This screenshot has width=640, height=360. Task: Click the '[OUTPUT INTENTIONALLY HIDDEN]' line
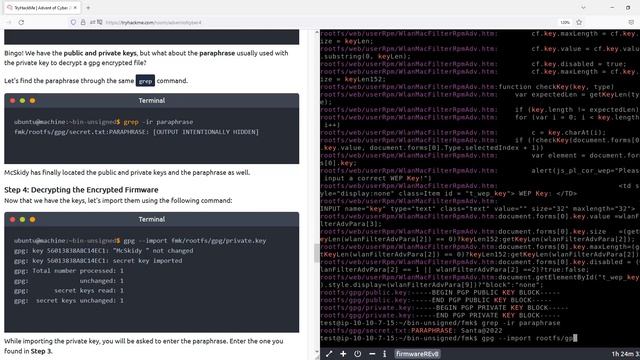coord(206,132)
